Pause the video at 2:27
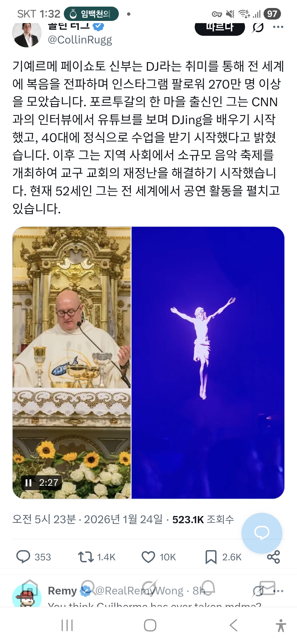This screenshot has height=644, width=297. pos(29,482)
